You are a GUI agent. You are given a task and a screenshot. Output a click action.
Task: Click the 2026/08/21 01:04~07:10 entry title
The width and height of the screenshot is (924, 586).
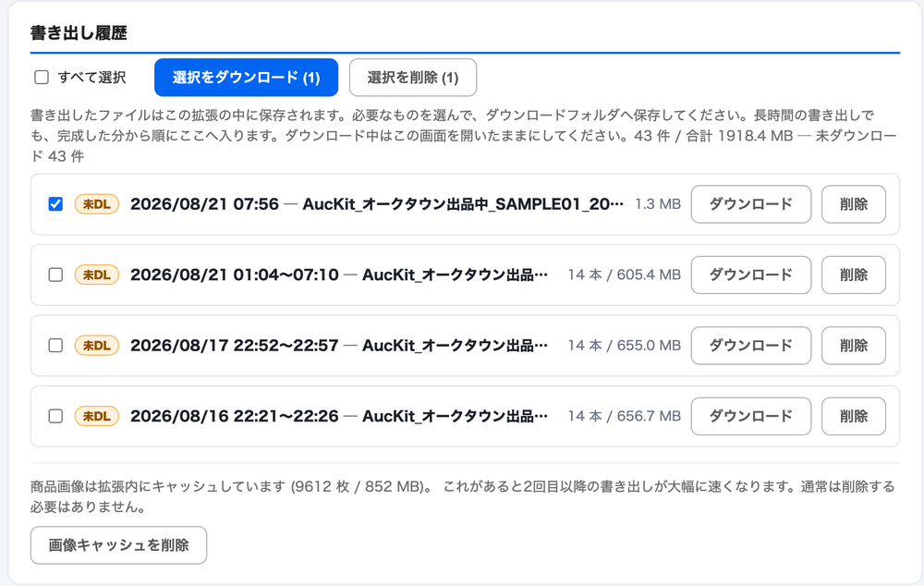tap(339, 275)
